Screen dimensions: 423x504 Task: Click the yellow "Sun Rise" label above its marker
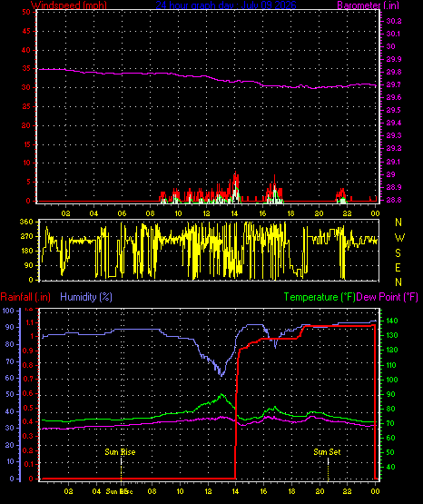[x=120, y=452]
